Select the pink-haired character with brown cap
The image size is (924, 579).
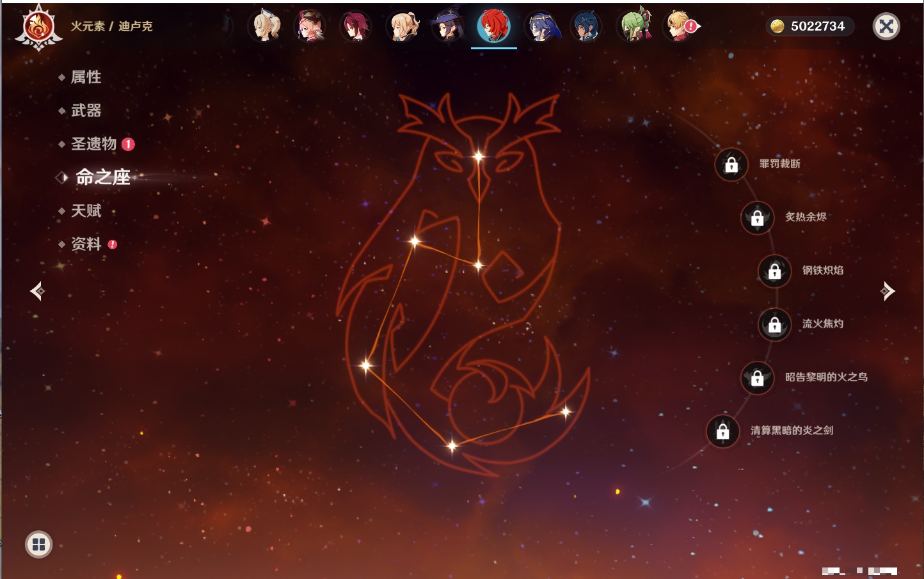pyautogui.click(x=310, y=27)
